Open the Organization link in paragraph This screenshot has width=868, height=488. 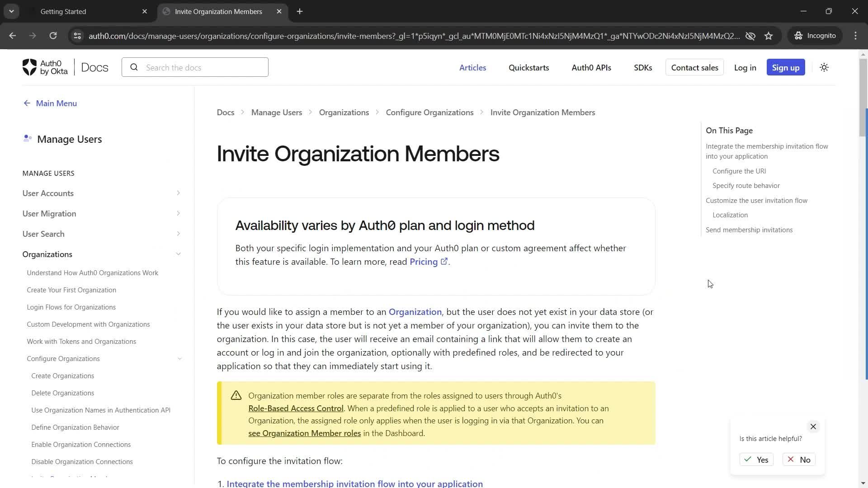415,312
